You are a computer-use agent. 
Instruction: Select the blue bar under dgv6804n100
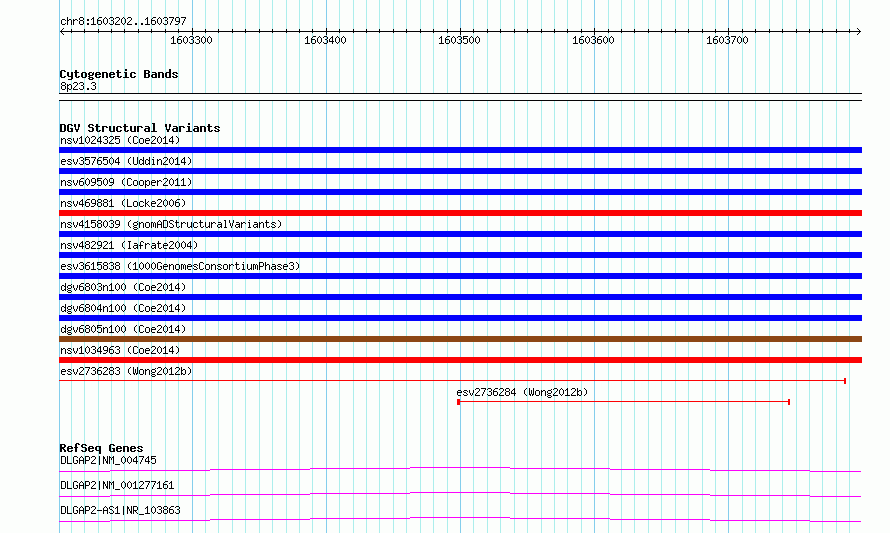pos(460,318)
